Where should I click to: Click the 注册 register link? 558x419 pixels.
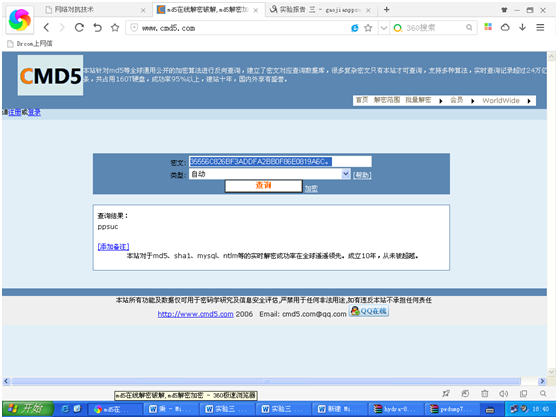point(15,112)
